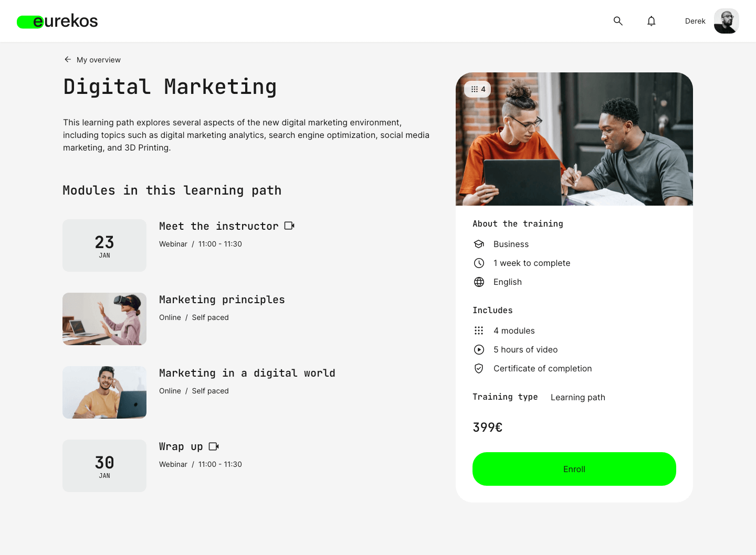Screen dimensions: 756x555
Task: Select Marketing in a digital world module
Action: [247, 373]
